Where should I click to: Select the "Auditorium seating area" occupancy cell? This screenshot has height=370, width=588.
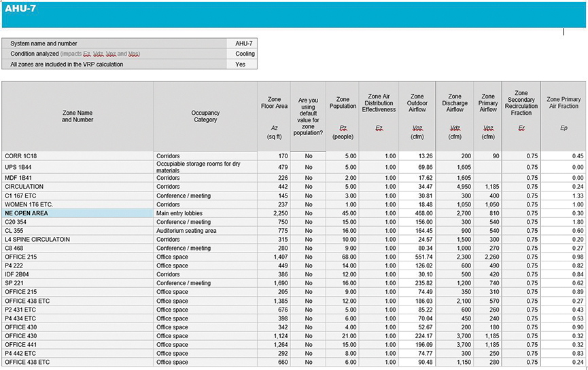(205, 231)
